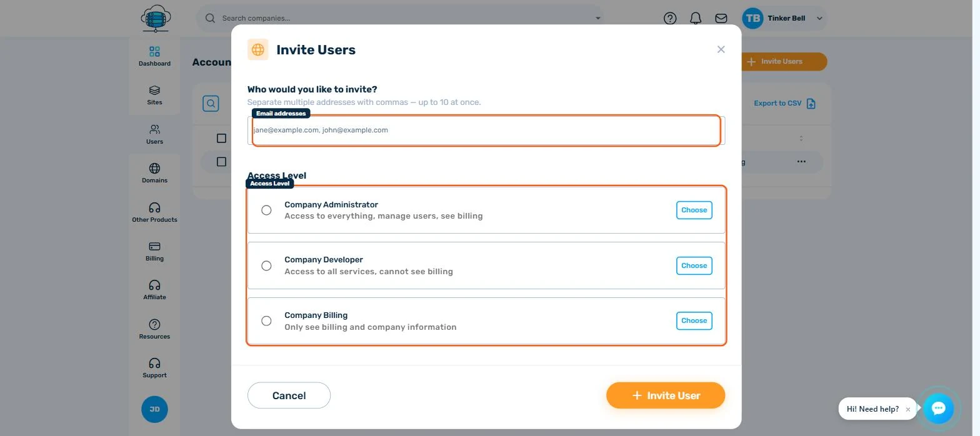Click into the Email addresses field

(486, 130)
